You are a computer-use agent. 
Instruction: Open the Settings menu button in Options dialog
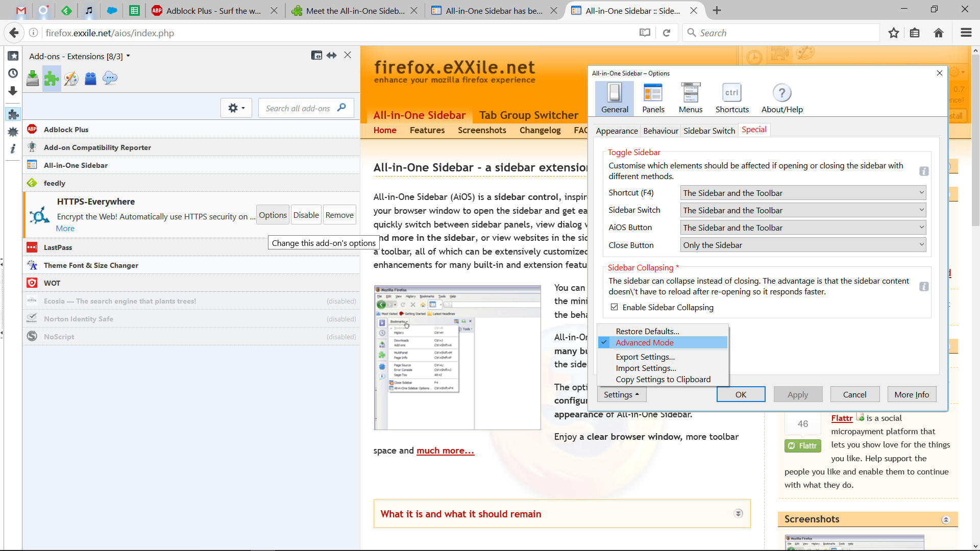622,394
